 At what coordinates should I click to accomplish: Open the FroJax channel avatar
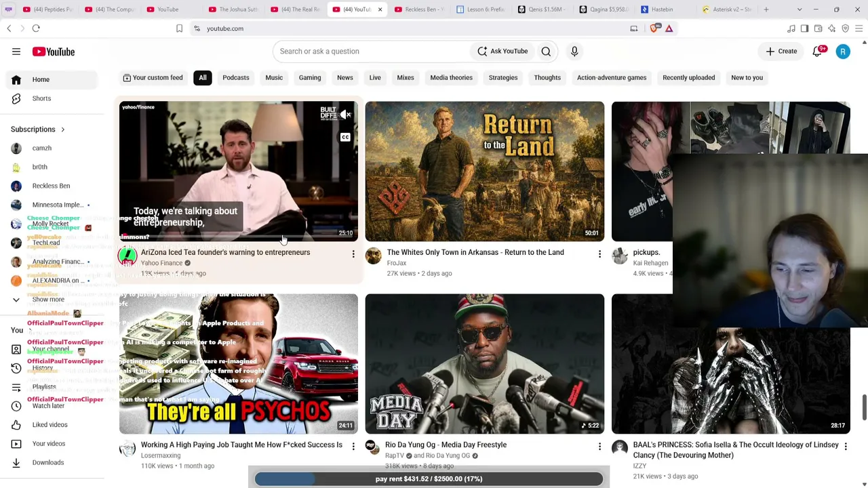pyautogui.click(x=373, y=256)
